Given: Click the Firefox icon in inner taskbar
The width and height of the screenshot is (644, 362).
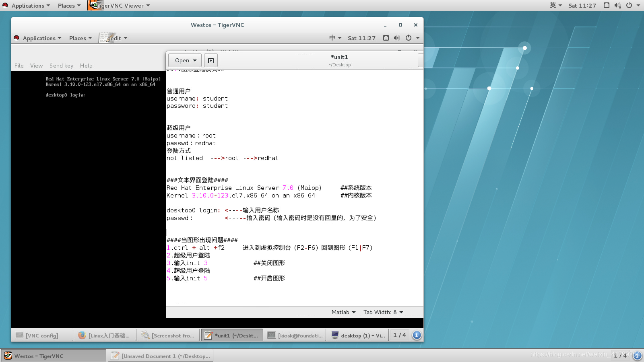Looking at the screenshot, I should (82, 335).
